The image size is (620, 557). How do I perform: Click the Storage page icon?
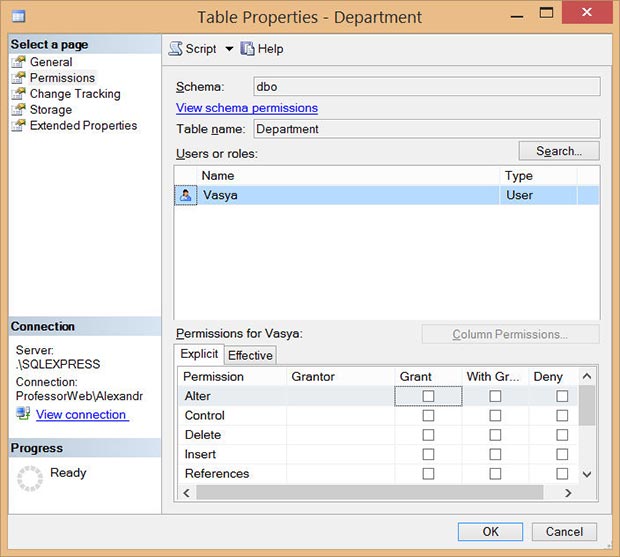[18, 110]
